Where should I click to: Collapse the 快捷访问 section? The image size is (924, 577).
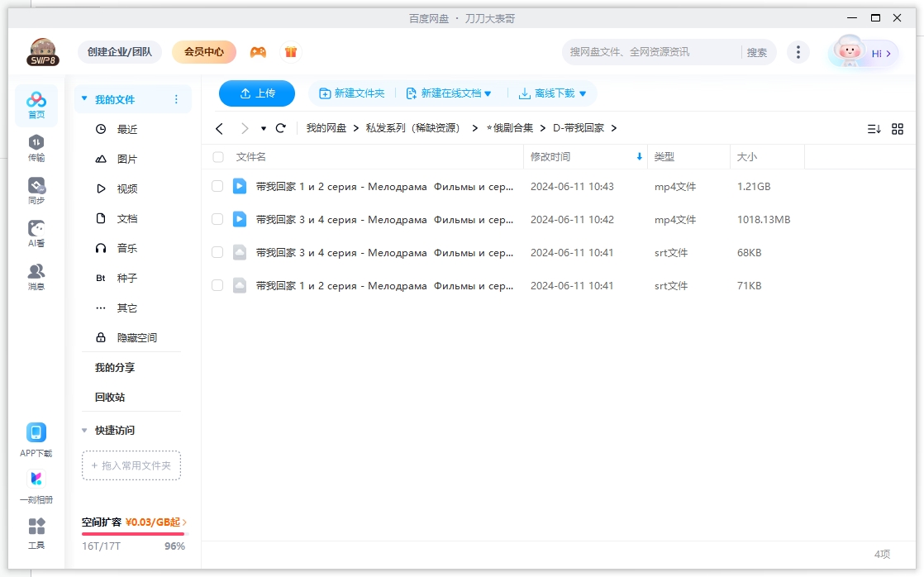click(x=83, y=430)
